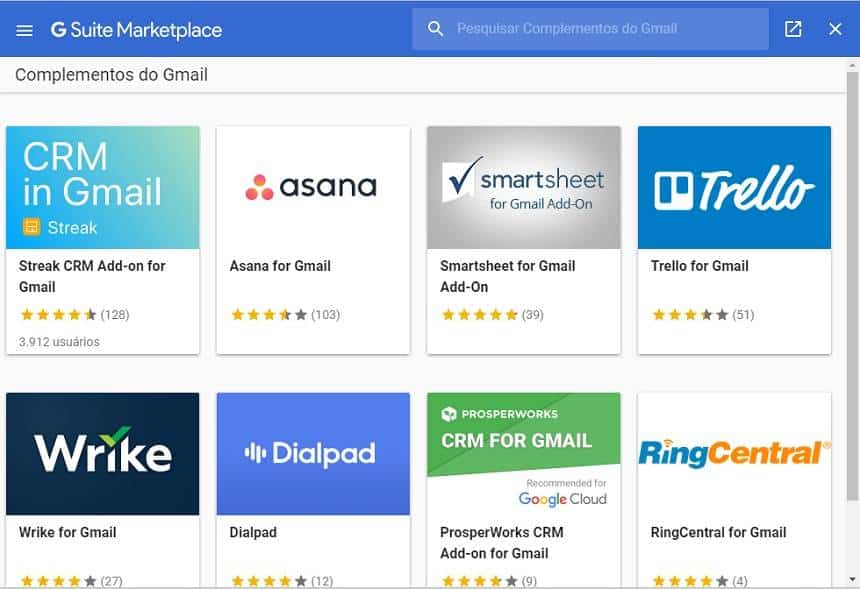The width and height of the screenshot is (860, 589).
Task: Open the Streak CRM in Gmail banner
Action: [x=103, y=188]
